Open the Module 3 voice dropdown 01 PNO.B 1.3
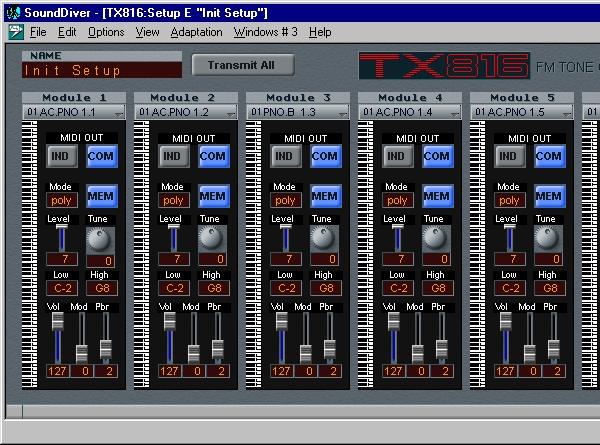600x445 pixels. pos(298,112)
